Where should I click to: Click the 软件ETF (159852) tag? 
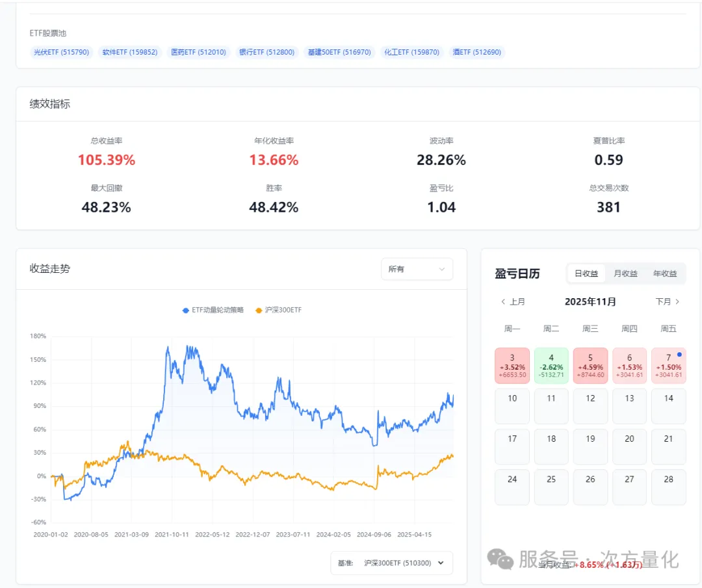[x=130, y=52]
